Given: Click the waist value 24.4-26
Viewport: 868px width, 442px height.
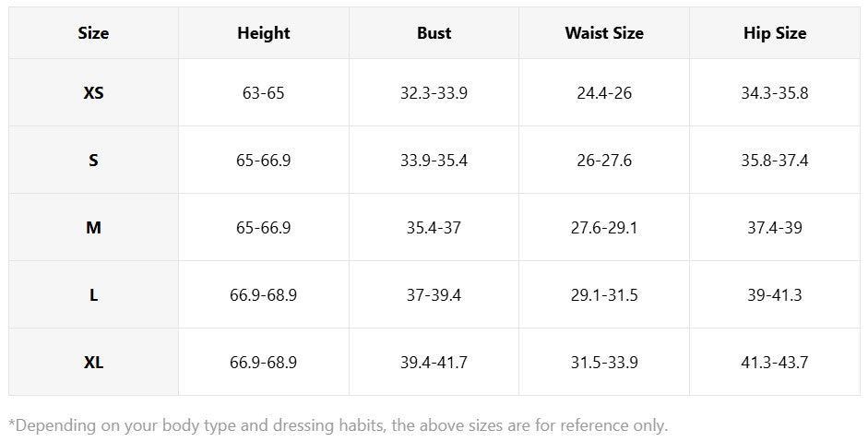Looking at the screenshot, I should pyautogui.click(x=604, y=93).
